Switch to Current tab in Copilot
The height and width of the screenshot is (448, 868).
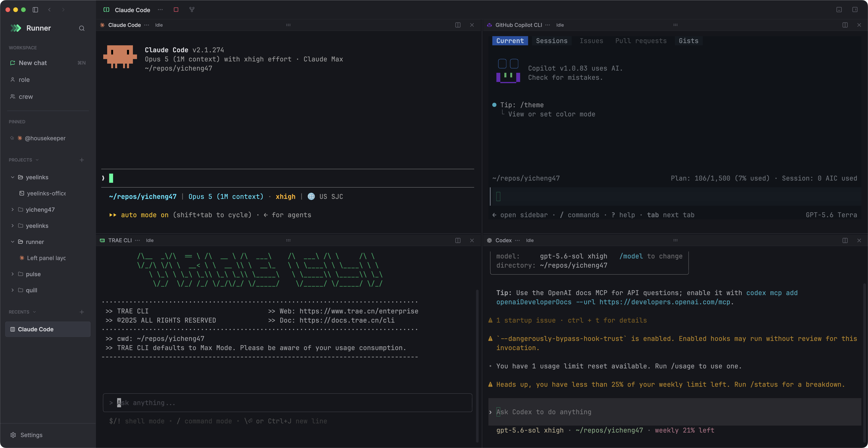click(510, 41)
